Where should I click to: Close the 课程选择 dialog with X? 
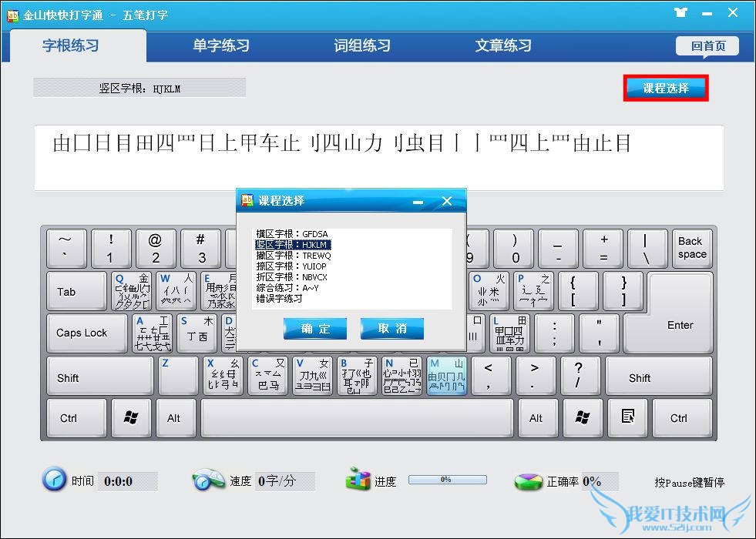[447, 201]
